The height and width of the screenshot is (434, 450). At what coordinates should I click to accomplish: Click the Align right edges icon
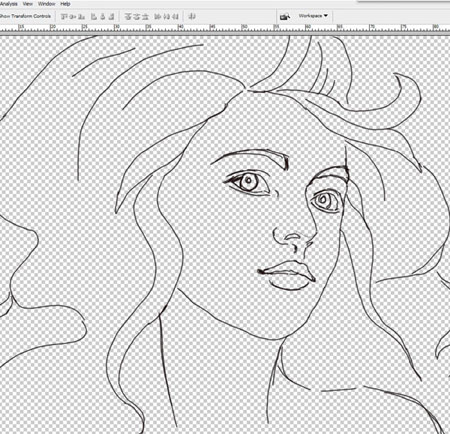pyautogui.click(x=111, y=16)
